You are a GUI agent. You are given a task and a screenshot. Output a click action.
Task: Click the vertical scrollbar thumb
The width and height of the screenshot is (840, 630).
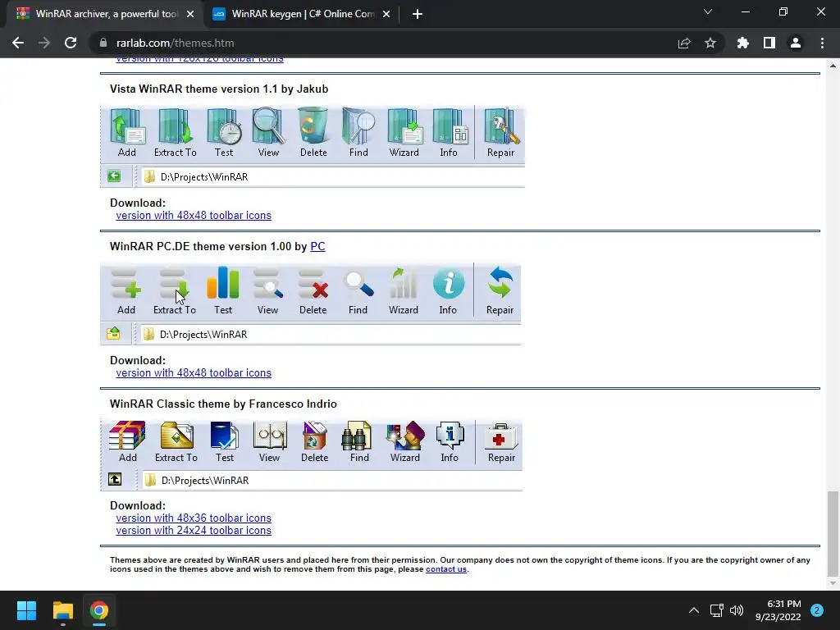tap(833, 533)
